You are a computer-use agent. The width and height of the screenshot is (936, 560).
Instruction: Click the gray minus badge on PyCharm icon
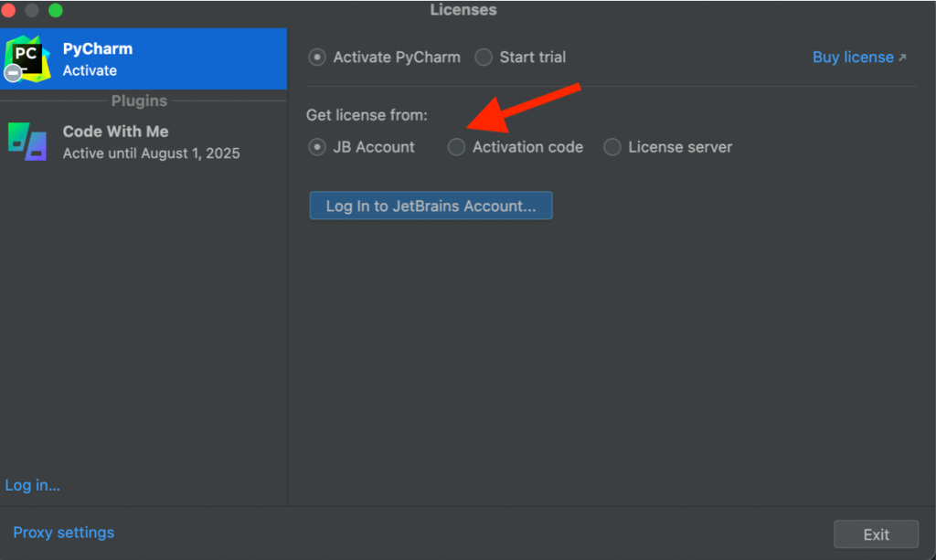[x=13, y=73]
